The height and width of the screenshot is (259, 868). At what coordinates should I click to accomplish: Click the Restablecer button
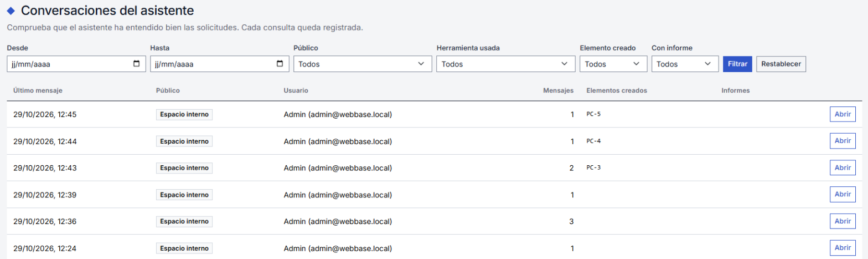tap(781, 64)
